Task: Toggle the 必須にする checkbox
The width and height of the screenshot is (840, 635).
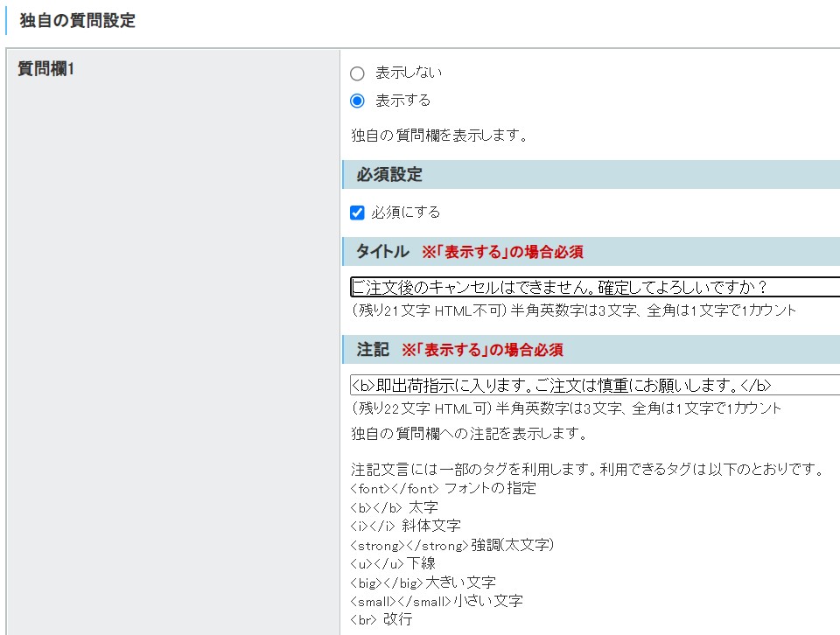Action: click(357, 213)
